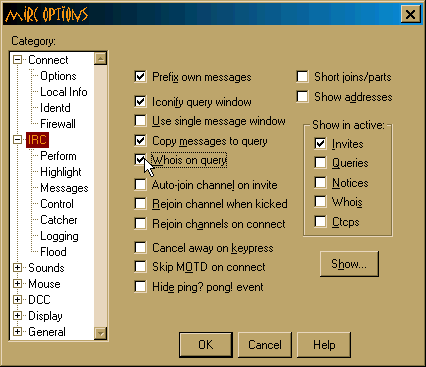Image resolution: width=426 pixels, height=367 pixels.
Task: Check Queries in Show in active
Action: 320,163
